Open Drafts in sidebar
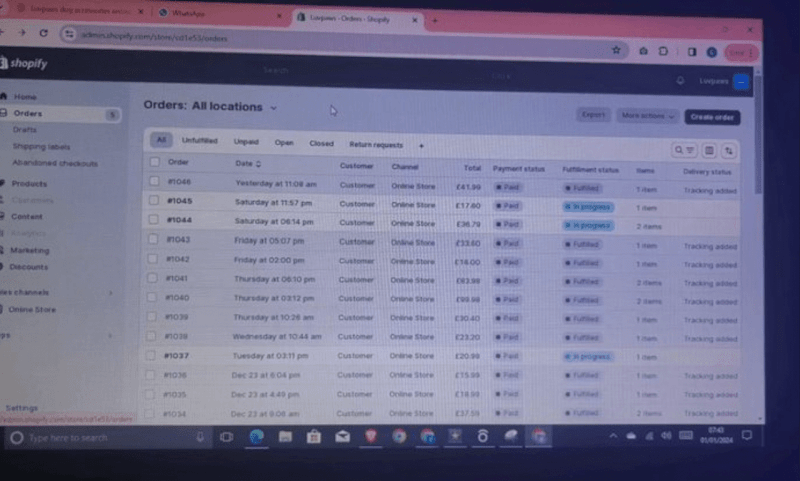The height and width of the screenshot is (481, 800). point(24,130)
